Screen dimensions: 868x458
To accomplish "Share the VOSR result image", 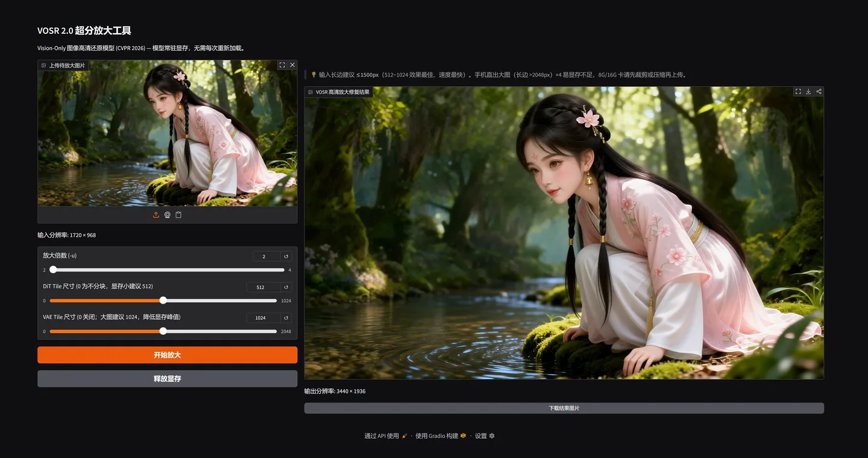I will point(819,92).
